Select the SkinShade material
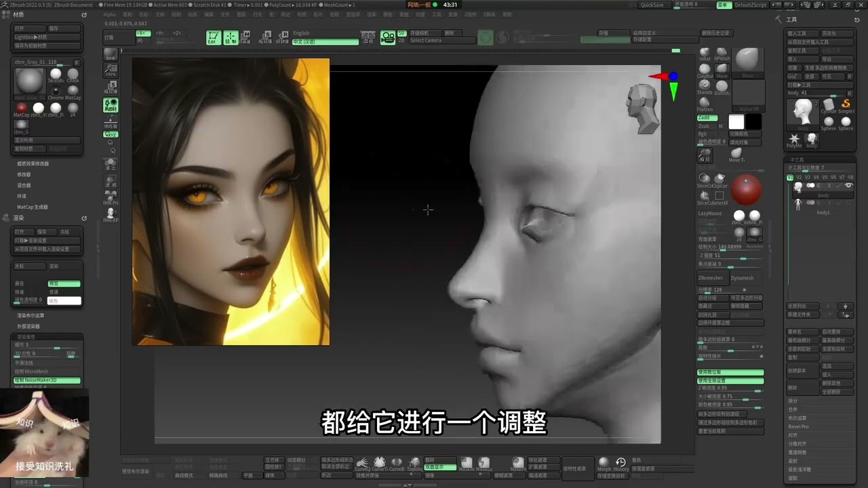 coord(56,75)
